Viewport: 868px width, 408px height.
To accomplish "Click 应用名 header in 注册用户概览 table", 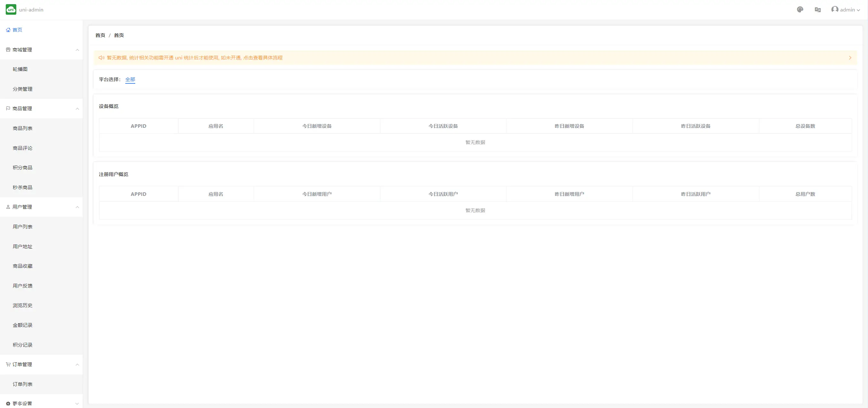I will tap(216, 194).
